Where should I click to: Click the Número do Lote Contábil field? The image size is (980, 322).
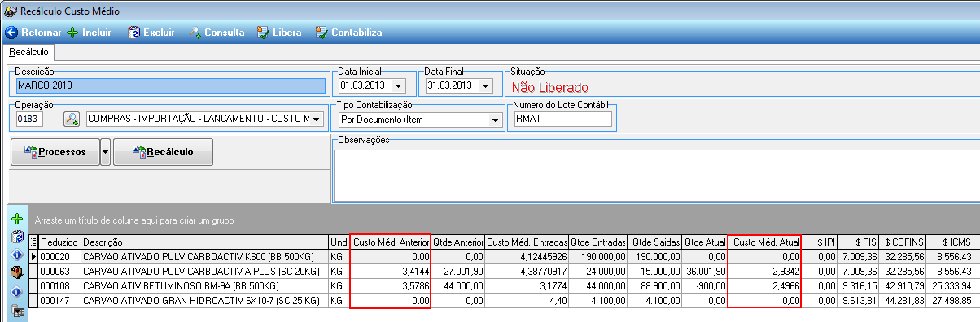[x=562, y=120]
